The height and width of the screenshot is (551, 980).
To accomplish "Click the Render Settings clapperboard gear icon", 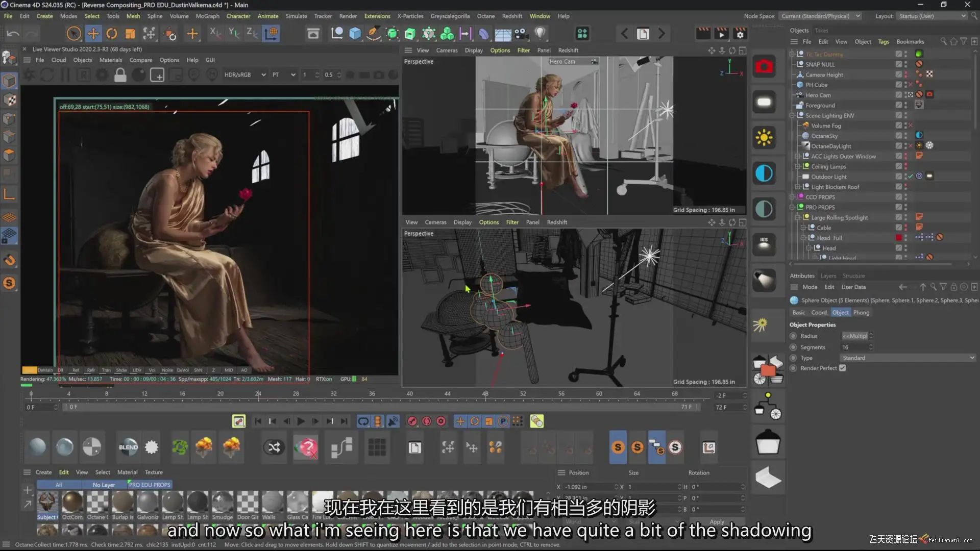I will click(x=740, y=34).
